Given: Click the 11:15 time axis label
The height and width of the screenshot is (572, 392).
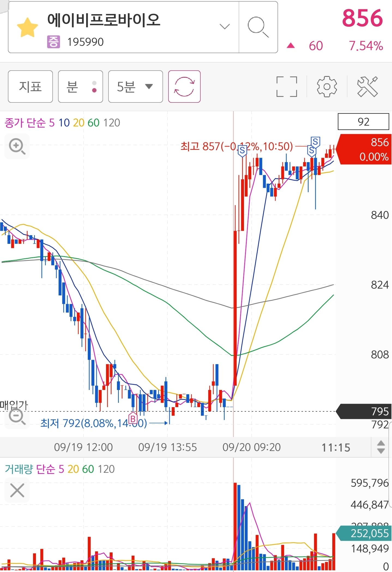Looking at the screenshot, I should [x=336, y=447].
